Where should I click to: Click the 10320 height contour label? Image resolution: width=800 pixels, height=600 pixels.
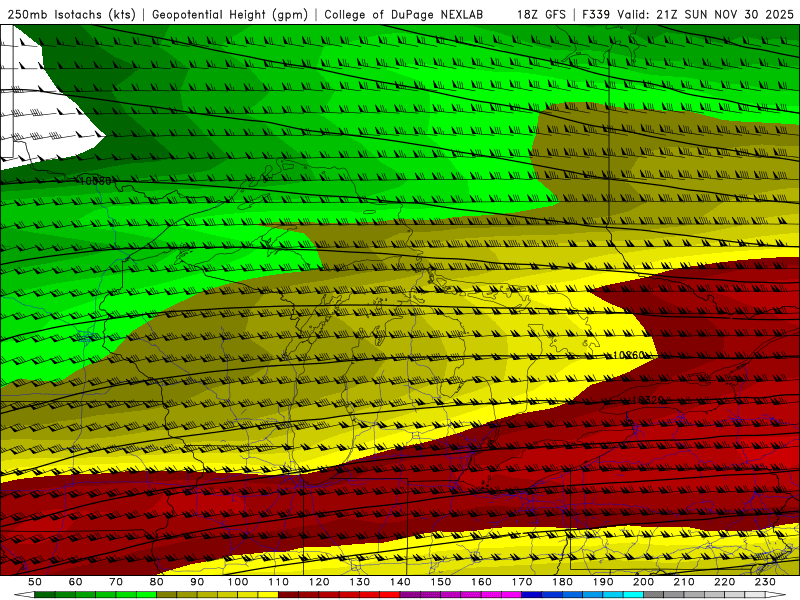(x=648, y=400)
